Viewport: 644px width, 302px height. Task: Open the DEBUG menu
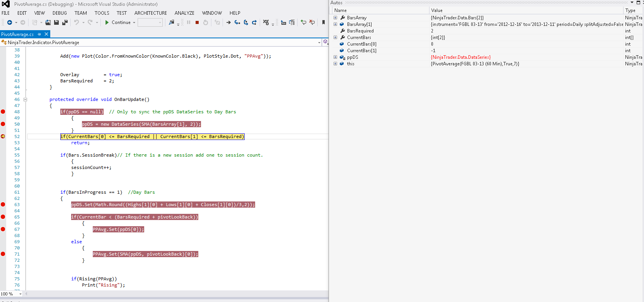tap(60, 13)
